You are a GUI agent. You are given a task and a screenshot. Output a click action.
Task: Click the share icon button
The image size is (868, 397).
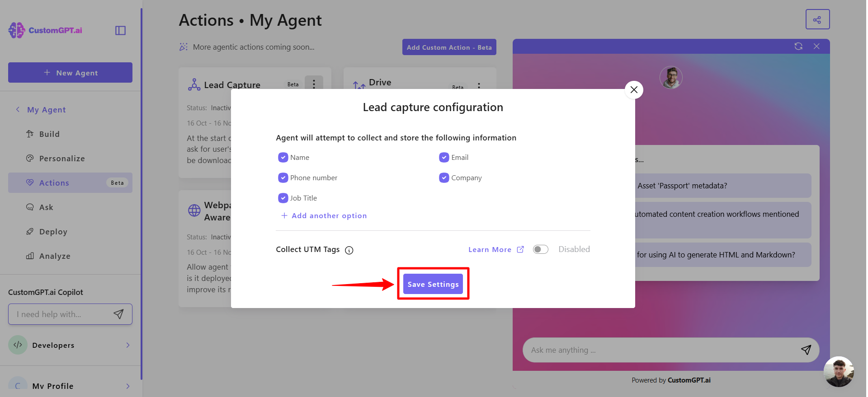tap(817, 19)
